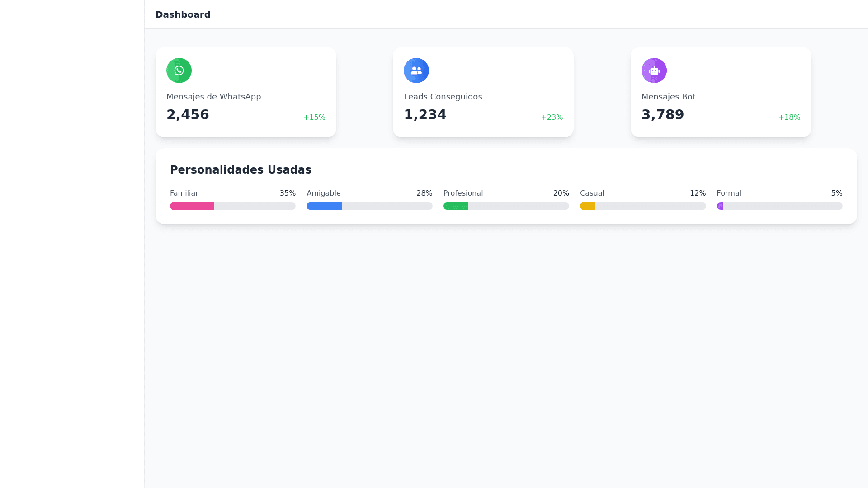This screenshot has width=868, height=488.
Task: Click the pink Familiar progress bar
Action: pyautogui.click(x=192, y=206)
